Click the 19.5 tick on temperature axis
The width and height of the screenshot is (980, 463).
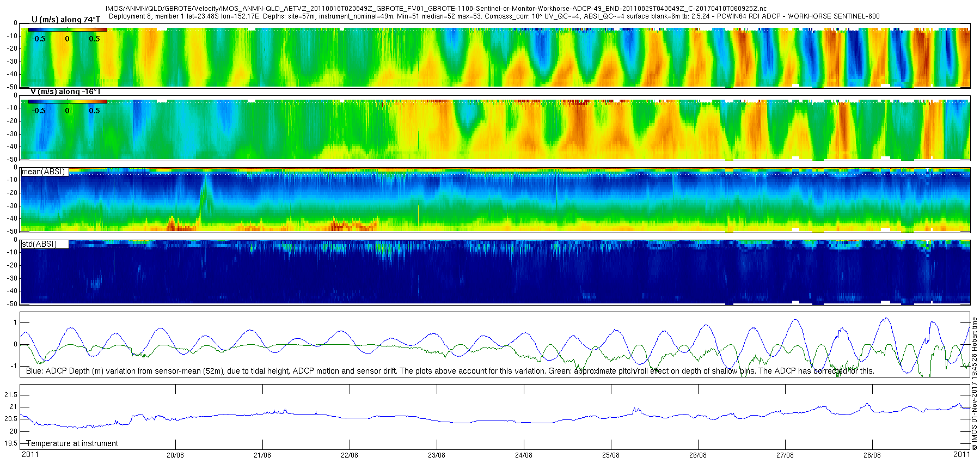[11, 443]
